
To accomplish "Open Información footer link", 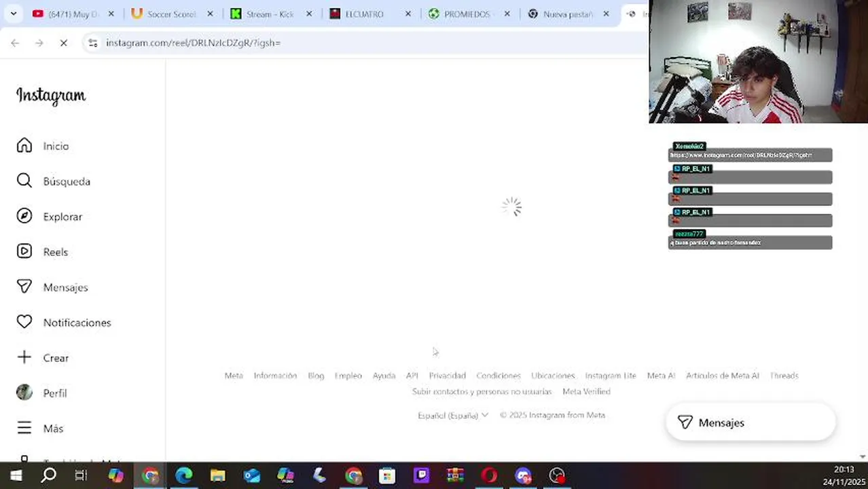I will (x=275, y=376).
